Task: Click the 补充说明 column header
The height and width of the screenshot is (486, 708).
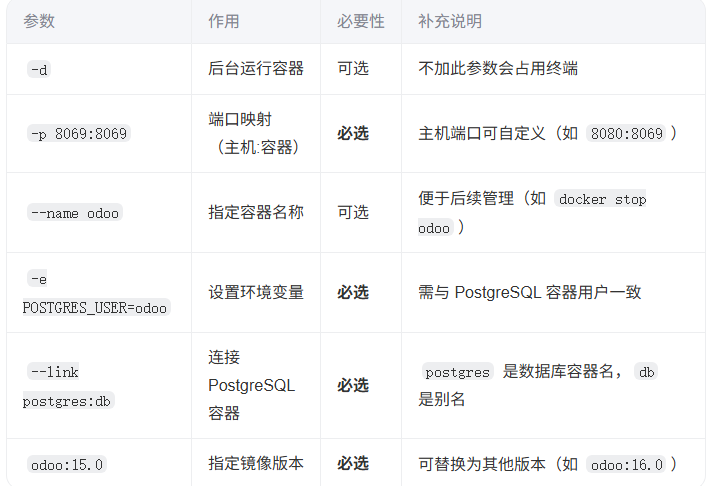Action: click(450, 21)
